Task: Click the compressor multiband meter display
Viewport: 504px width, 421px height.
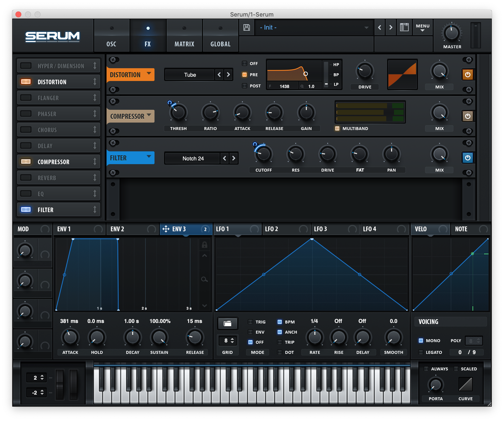Action: click(x=370, y=112)
